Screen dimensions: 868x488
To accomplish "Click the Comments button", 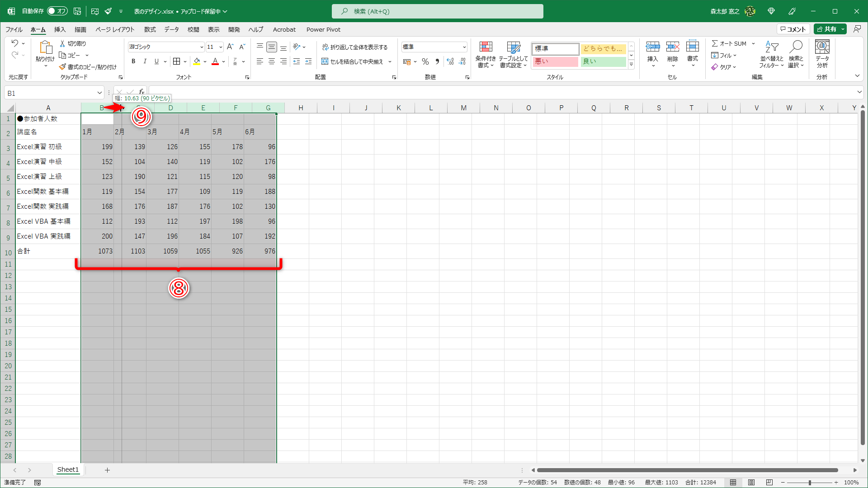I will tap(793, 29).
